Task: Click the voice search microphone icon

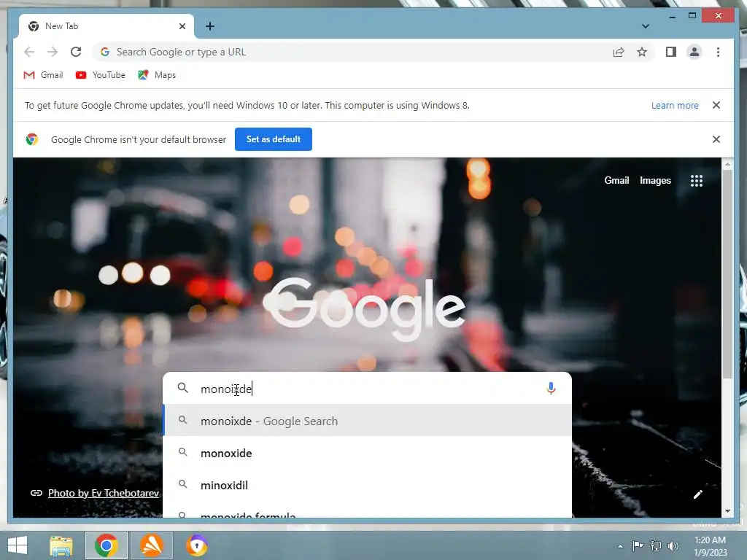Action: click(x=551, y=389)
